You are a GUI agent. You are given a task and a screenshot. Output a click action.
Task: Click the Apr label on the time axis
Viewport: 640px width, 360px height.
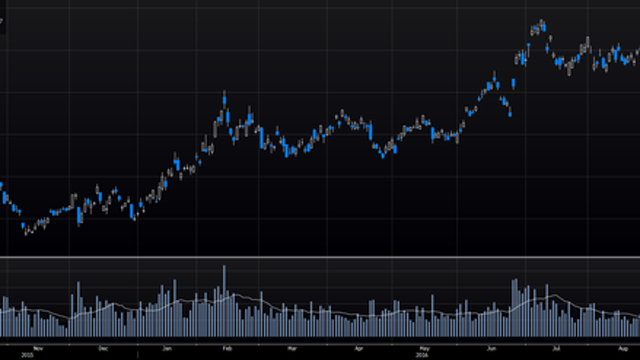click(358, 349)
